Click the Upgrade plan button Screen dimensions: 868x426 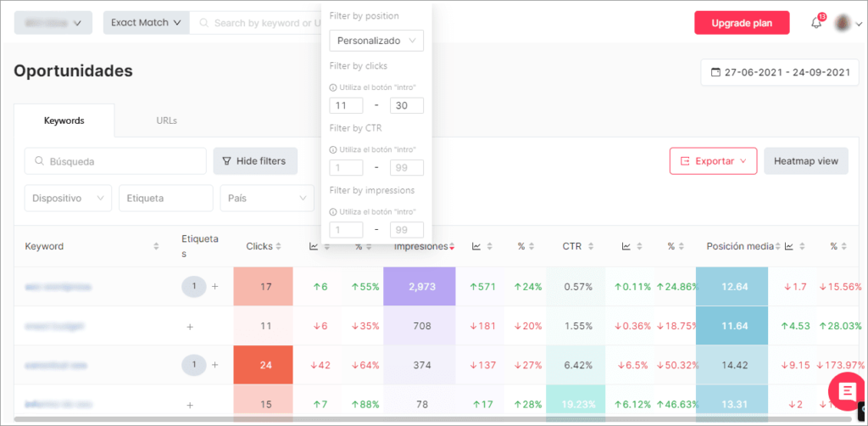click(742, 23)
